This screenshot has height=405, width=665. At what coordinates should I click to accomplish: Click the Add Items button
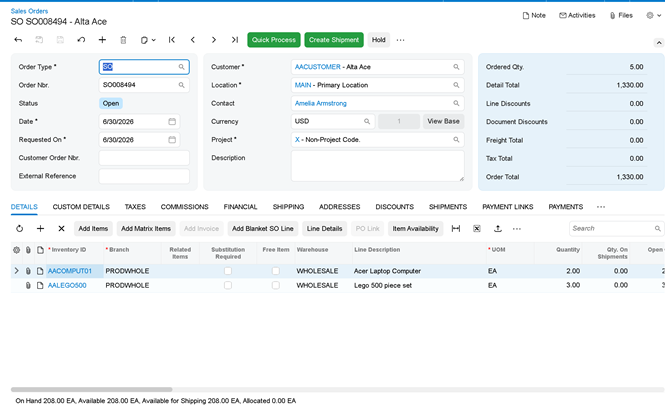click(93, 229)
